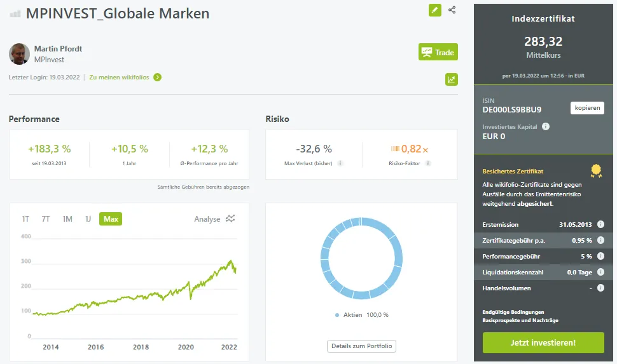This screenshot has width=617, height=364.
Task: Click the Analyse chart icon
Action: (230, 219)
